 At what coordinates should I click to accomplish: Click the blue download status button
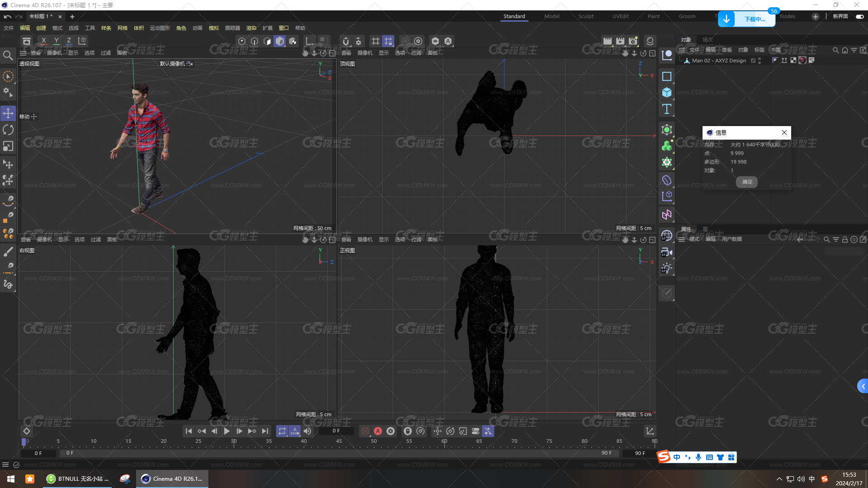pos(746,19)
